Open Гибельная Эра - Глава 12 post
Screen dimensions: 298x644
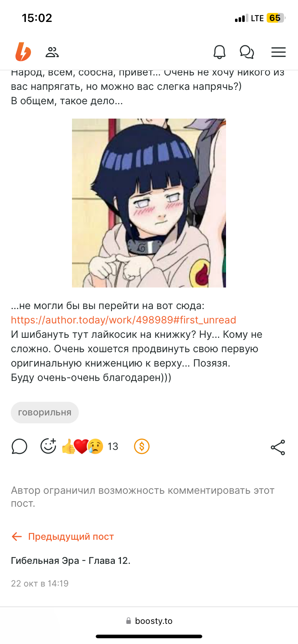click(71, 561)
